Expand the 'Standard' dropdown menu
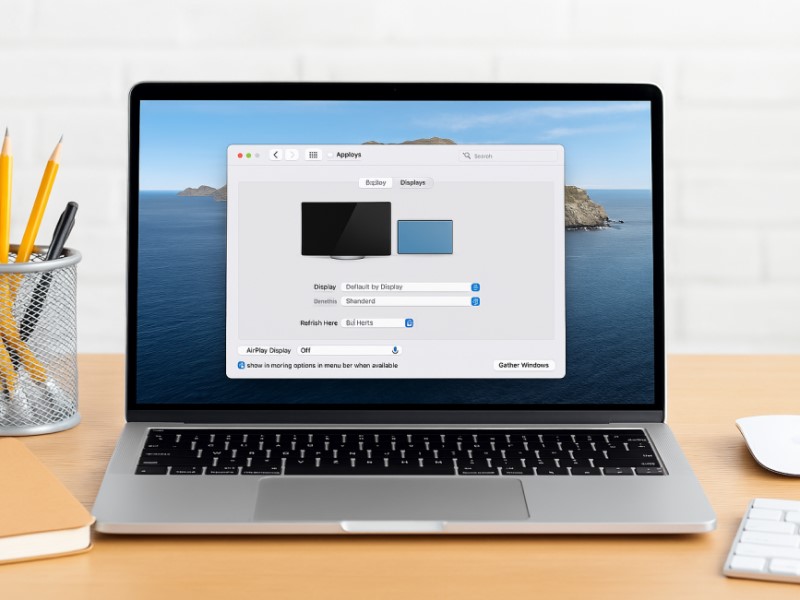Viewport: 800px width, 600px height. [410, 301]
